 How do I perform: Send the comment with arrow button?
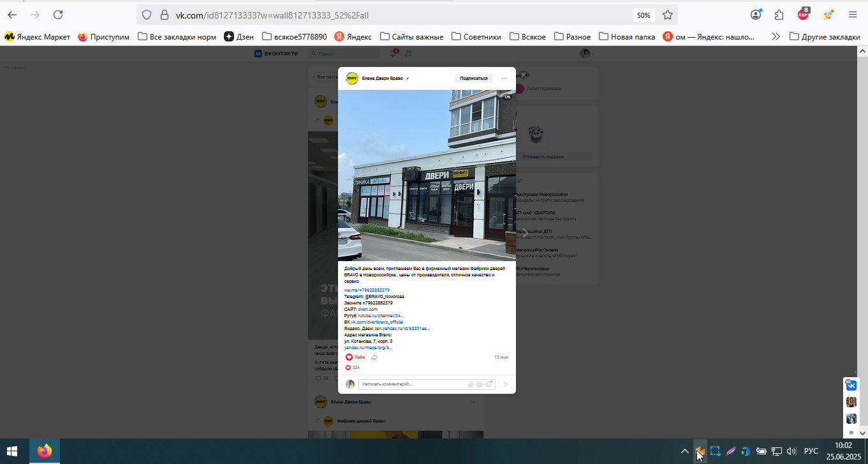point(506,384)
